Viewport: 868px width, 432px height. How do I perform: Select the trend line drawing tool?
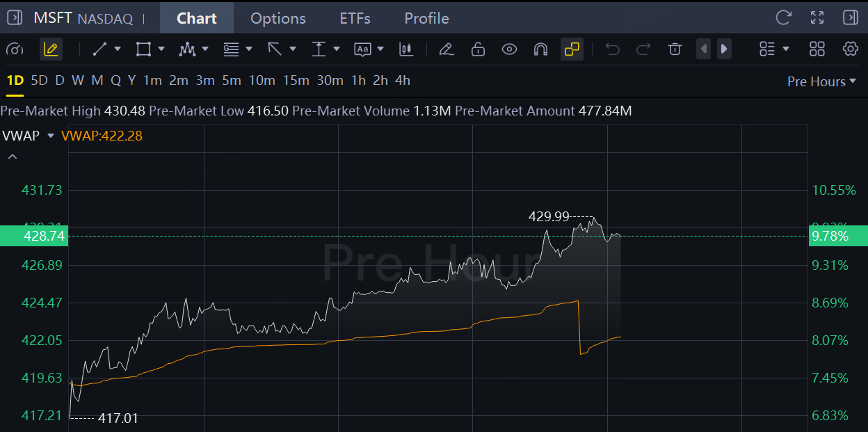[99, 49]
